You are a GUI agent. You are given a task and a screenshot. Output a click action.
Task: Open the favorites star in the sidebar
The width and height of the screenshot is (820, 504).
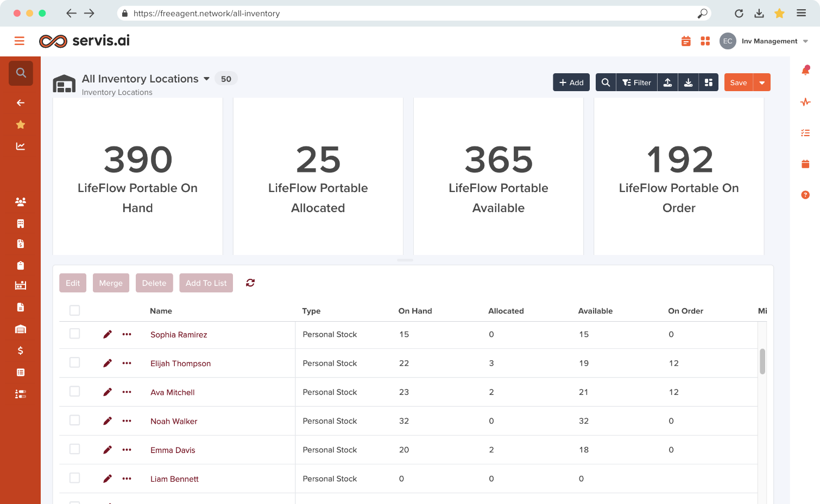[21, 125]
